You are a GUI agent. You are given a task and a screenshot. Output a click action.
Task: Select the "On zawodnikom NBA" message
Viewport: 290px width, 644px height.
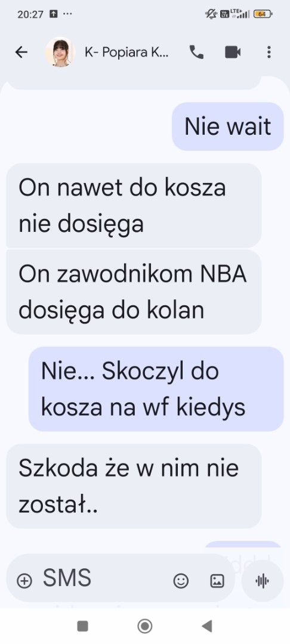coord(134,292)
